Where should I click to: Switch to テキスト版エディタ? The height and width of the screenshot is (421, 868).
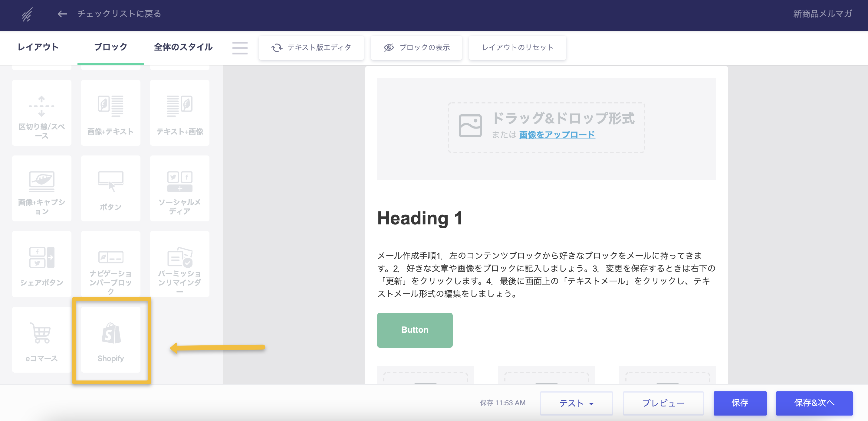click(311, 47)
